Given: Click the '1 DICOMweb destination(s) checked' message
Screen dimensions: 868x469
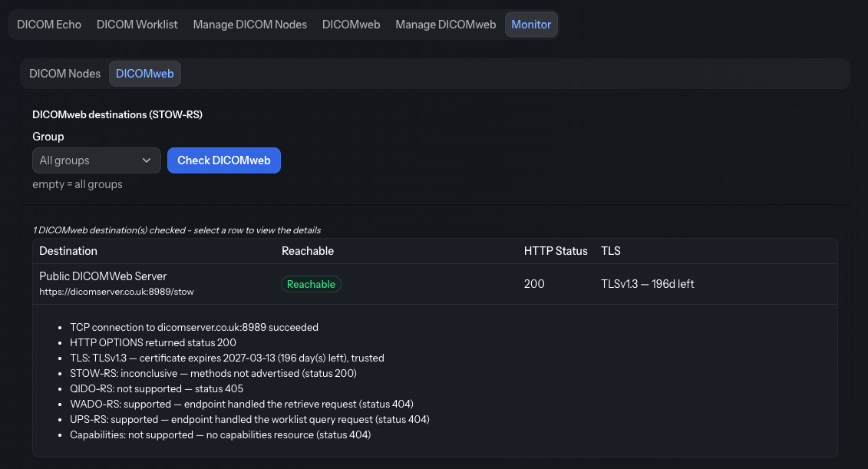Looking at the screenshot, I should pyautogui.click(x=177, y=230).
